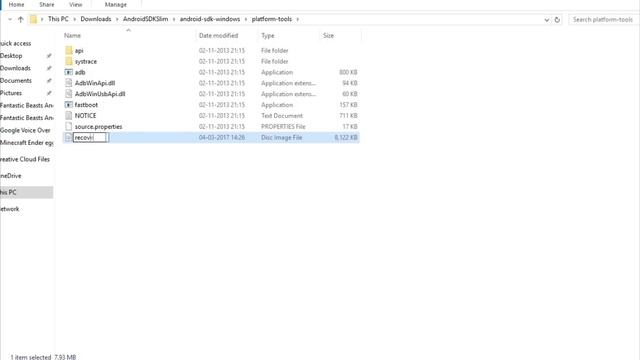This screenshot has height=360, width=640.
Task: Click pin icon next to Documents
Action: [x=49, y=80]
